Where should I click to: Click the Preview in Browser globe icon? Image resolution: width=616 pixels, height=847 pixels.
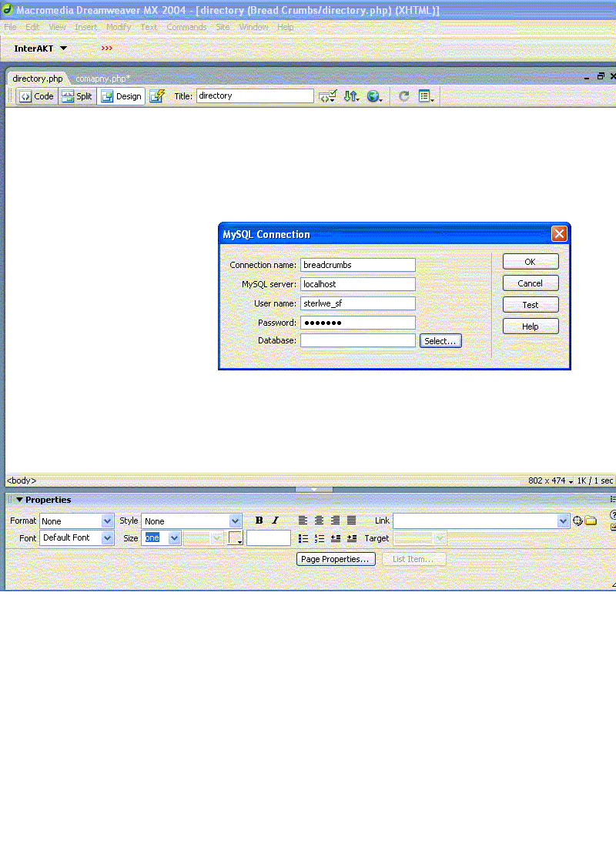click(x=374, y=96)
